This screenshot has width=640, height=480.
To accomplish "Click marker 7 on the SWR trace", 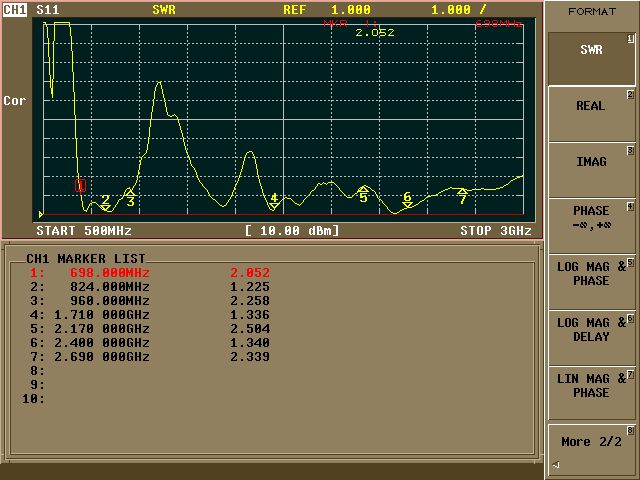I will 462,196.
